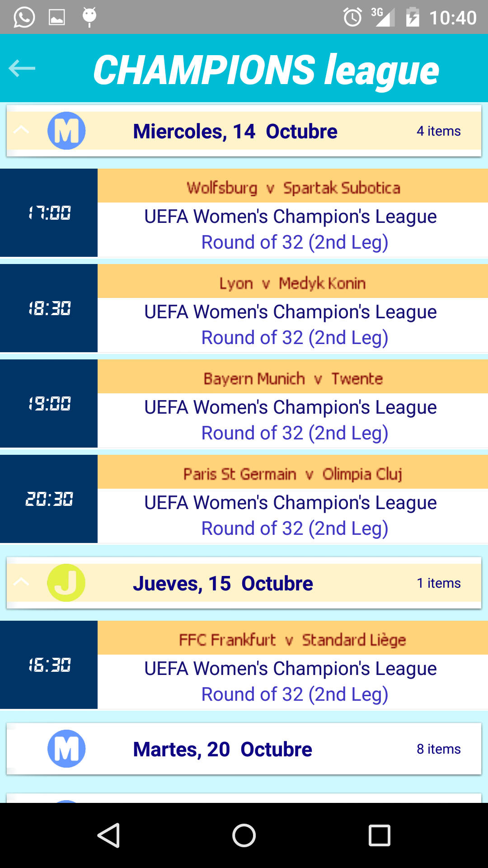Viewport: 488px width, 868px height.
Task: Tap the 16:30 kickoff time block
Action: [x=49, y=665]
